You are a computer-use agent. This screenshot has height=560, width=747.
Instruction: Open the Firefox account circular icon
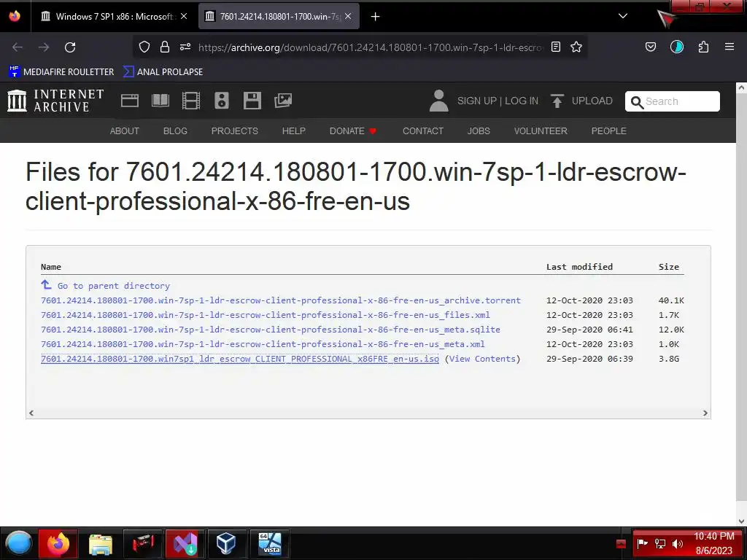coord(677,47)
